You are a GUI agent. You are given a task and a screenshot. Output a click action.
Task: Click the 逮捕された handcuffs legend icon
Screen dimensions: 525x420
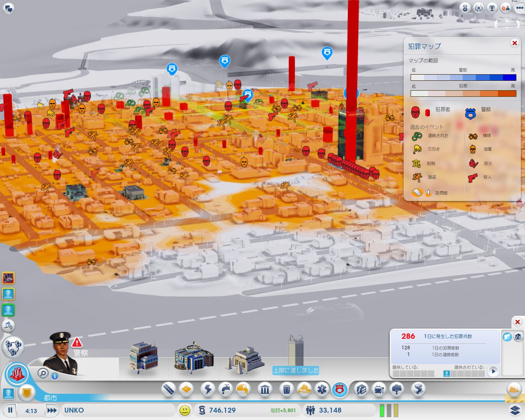(x=417, y=136)
